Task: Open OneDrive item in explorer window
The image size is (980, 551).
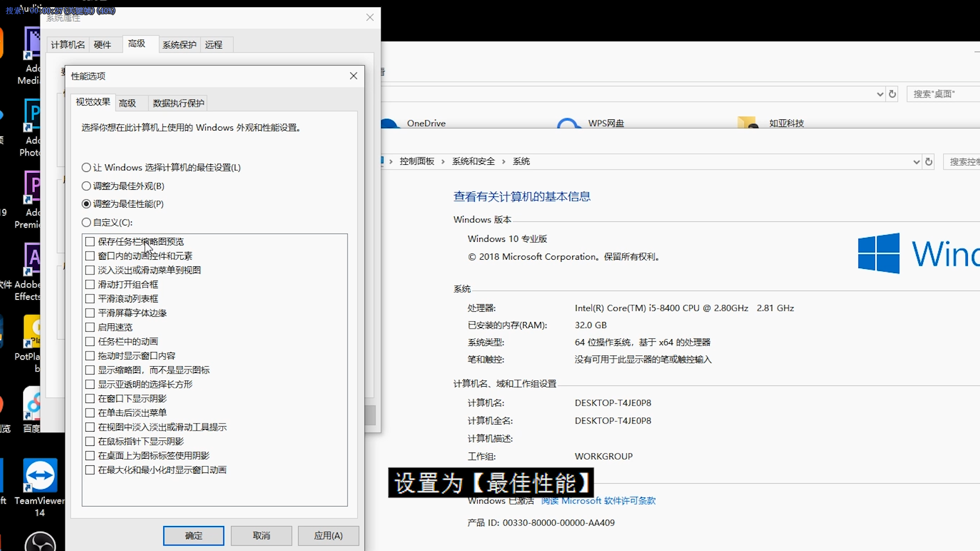Action: pyautogui.click(x=413, y=123)
